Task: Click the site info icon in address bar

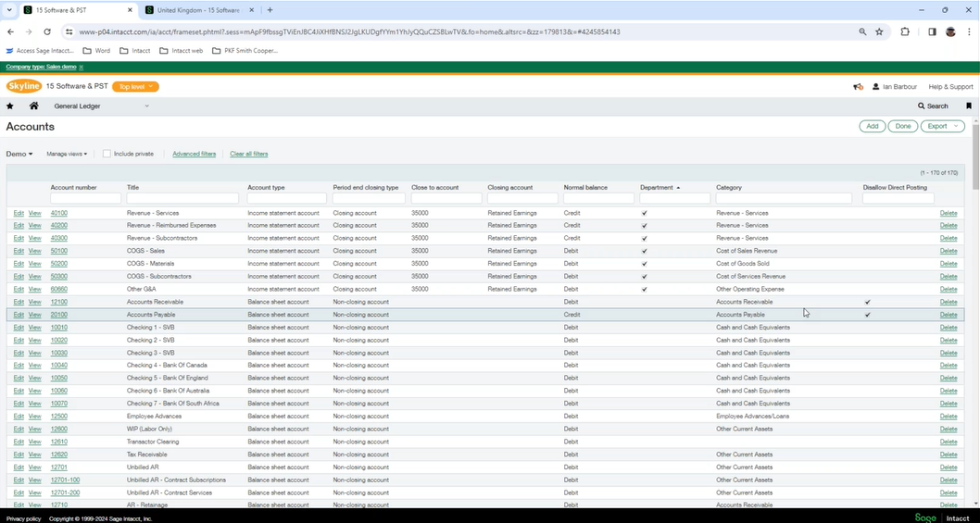Action: (x=69, y=31)
